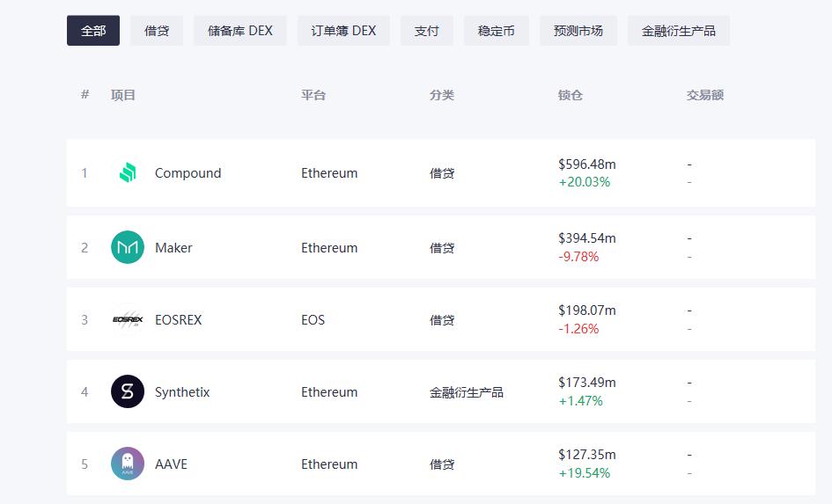Image resolution: width=832 pixels, height=504 pixels.
Task: Click Ethereum platform in AAVE row
Action: click(x=329, y=464)
